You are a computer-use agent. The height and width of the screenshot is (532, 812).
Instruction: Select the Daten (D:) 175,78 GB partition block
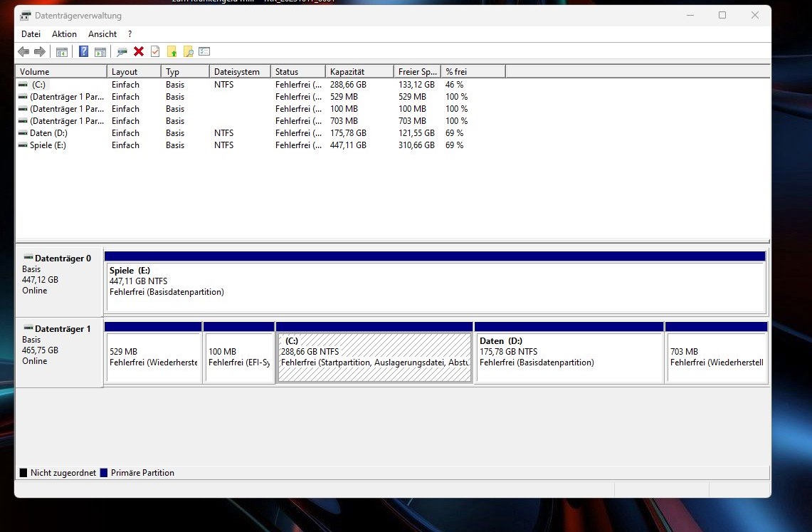pyautogui.click(x=569, y=353)
